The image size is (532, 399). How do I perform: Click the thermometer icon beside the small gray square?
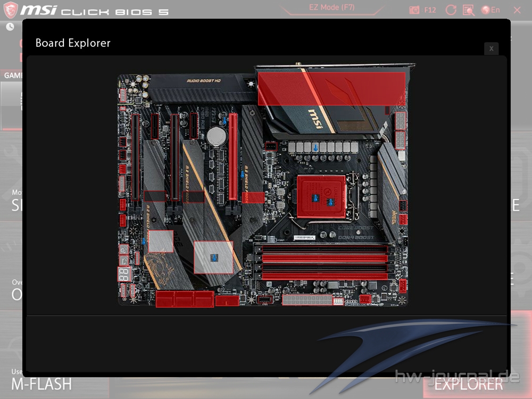coord(144,242)
